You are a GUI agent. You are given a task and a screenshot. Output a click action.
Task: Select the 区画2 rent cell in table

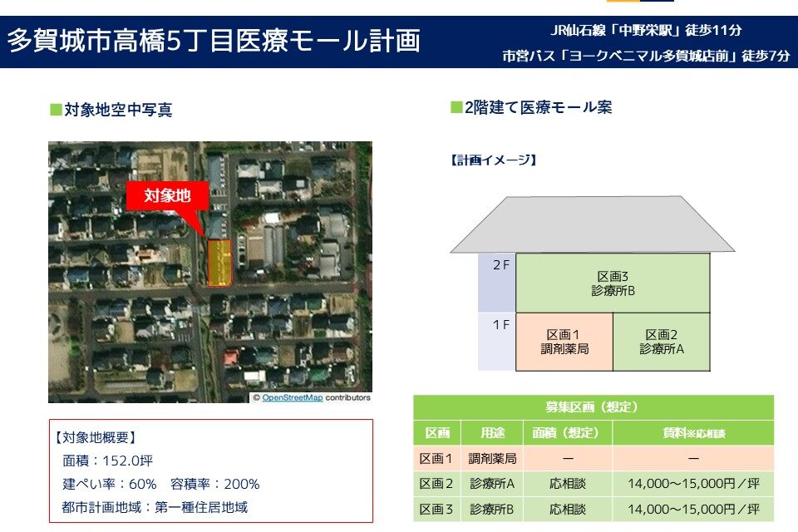(692, 484)
